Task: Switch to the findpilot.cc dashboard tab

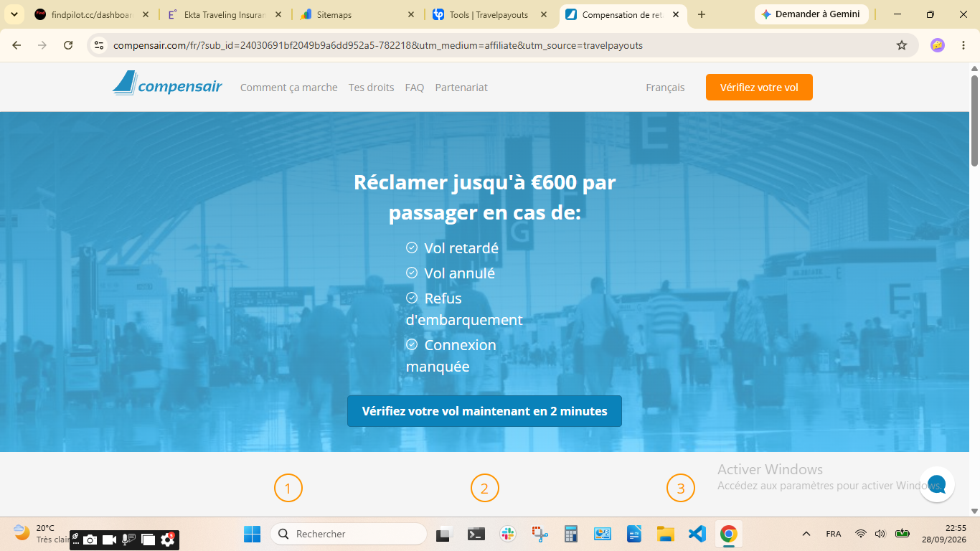Action: [92, 14]
